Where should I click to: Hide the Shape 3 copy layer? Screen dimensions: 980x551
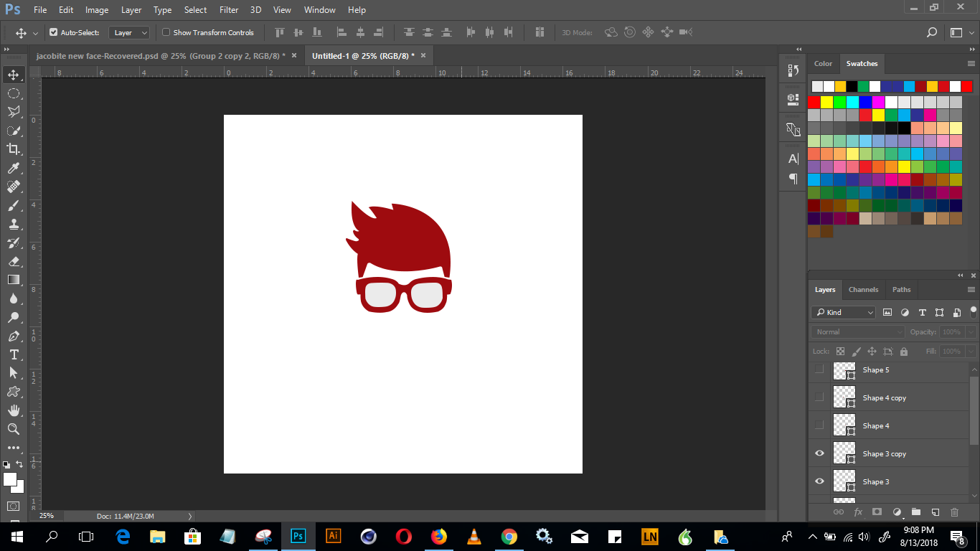(819, 453)
